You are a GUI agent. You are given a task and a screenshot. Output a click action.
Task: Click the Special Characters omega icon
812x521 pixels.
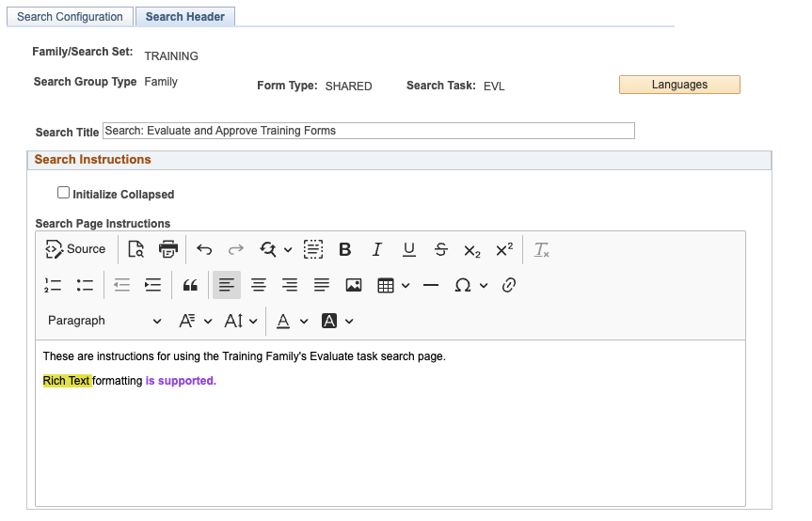click(x=463, y=285)
